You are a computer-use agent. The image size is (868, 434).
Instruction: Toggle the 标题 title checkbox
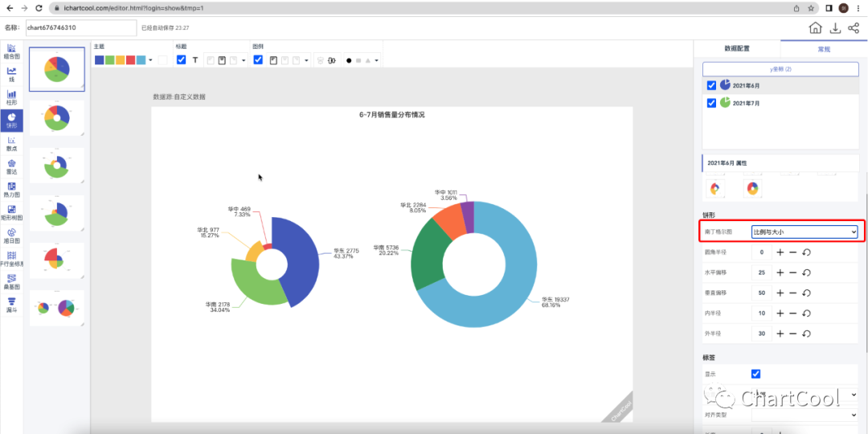181,59
